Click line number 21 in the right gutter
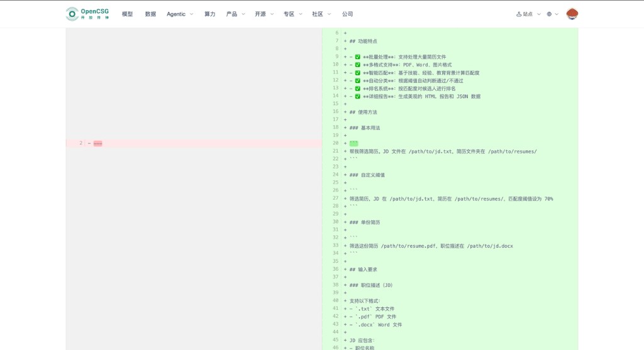The width and height of the screenshot is (644, 350). click(x=336, y=151)
